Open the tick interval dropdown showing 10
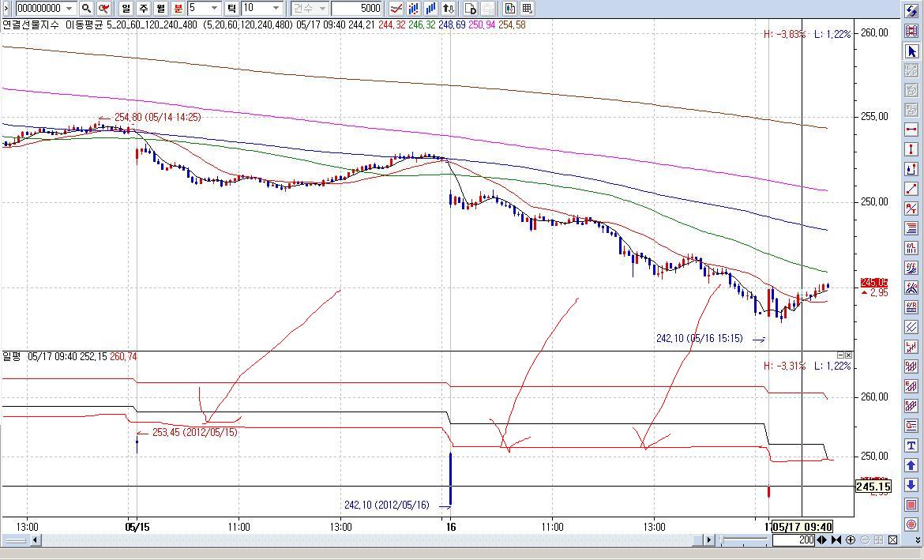Viewport: 924px width, 560px height. (x=276, y=8)
